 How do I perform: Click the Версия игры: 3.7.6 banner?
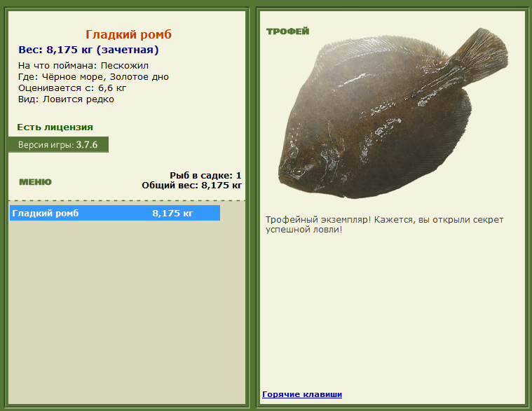pyautogui.click(x=58, y=145)
